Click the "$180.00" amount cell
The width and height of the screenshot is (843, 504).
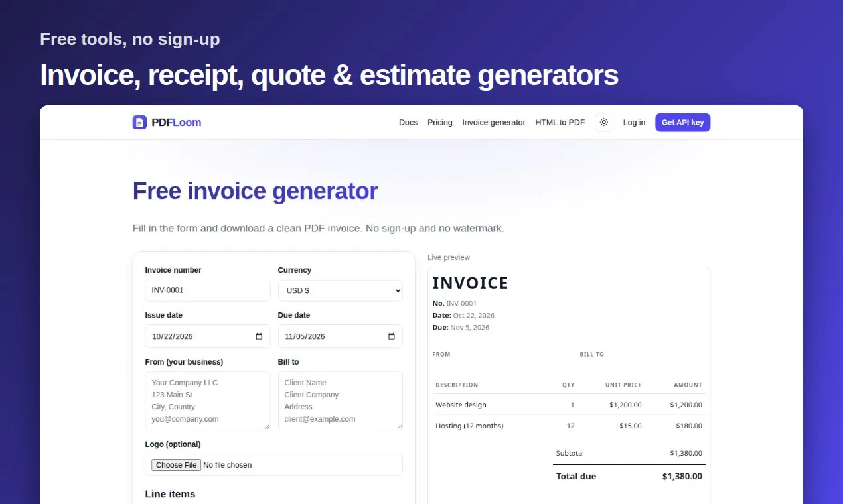pos(689,426)
